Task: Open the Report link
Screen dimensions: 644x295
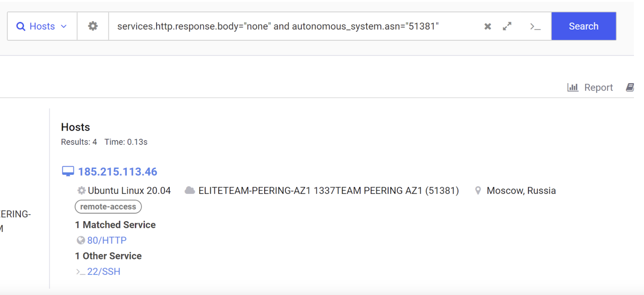Action: point(598,87)
